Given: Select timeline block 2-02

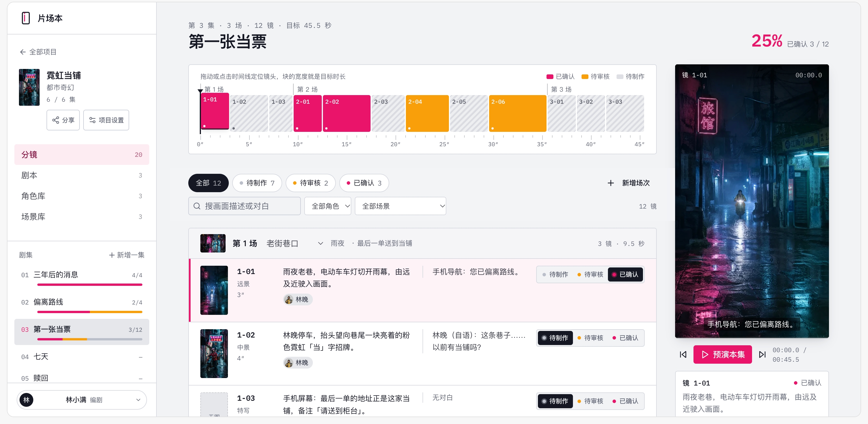Looking at the screenshot, I should click(346, 113).
